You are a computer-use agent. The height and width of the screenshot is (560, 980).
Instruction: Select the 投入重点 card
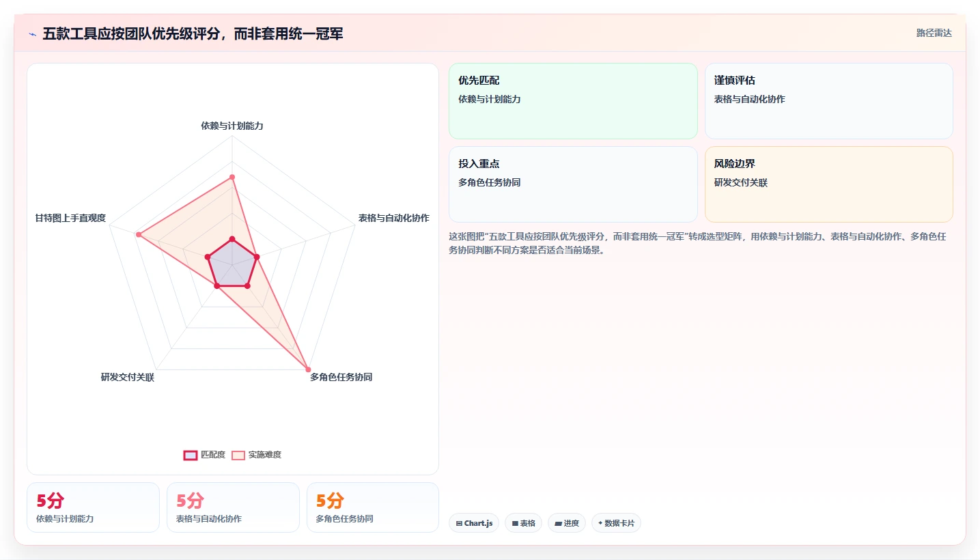click(573, 184)
